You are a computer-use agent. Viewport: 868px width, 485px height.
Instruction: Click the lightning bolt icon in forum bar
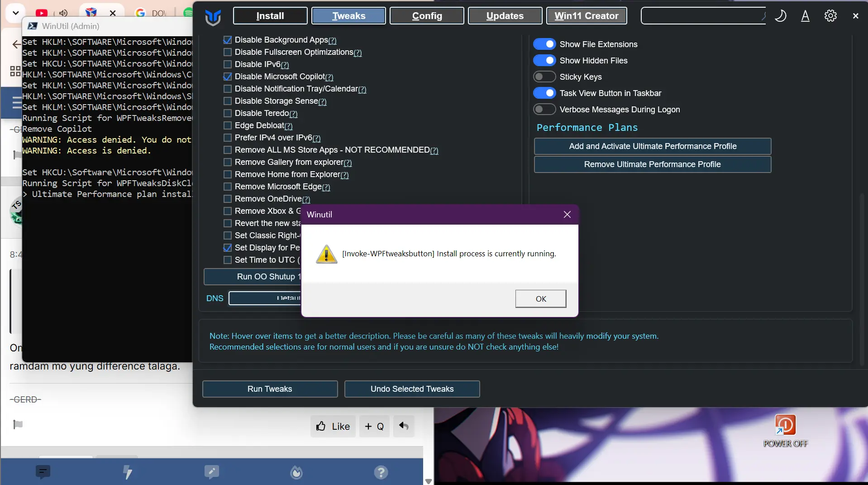point(128,472)
